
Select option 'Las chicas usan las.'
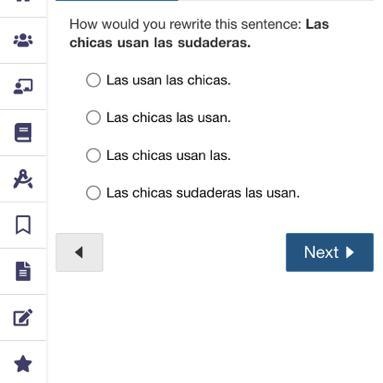[93, 155]
